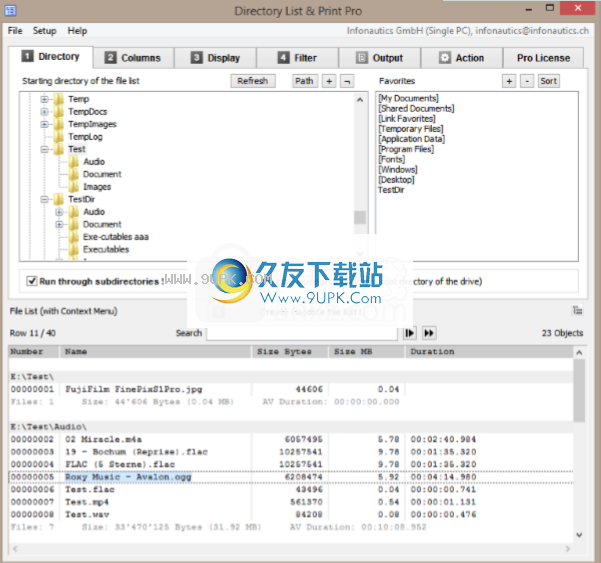Open the Setup menu
The width and height of the screenshot is (601, 563).
(44, 31)
